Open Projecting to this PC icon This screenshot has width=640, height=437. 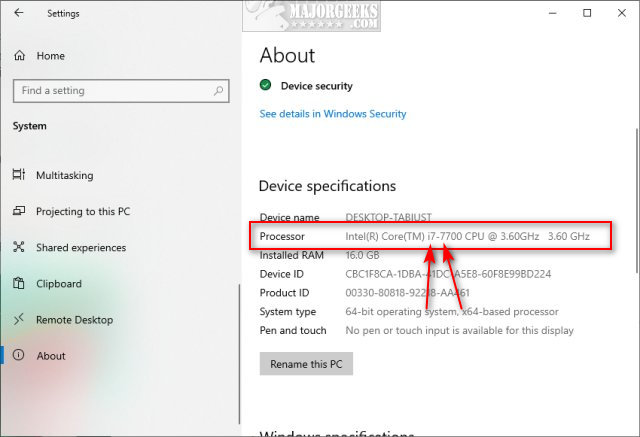coord(19,211)
